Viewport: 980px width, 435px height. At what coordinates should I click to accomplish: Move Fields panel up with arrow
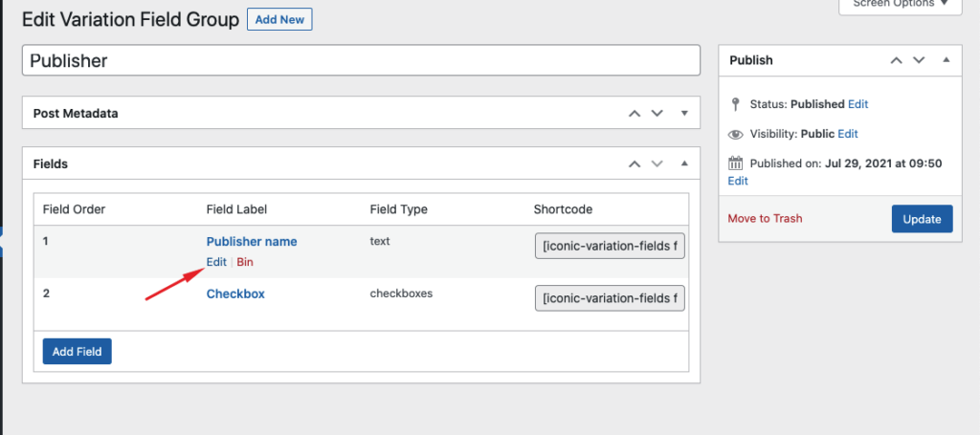[634, 163]
